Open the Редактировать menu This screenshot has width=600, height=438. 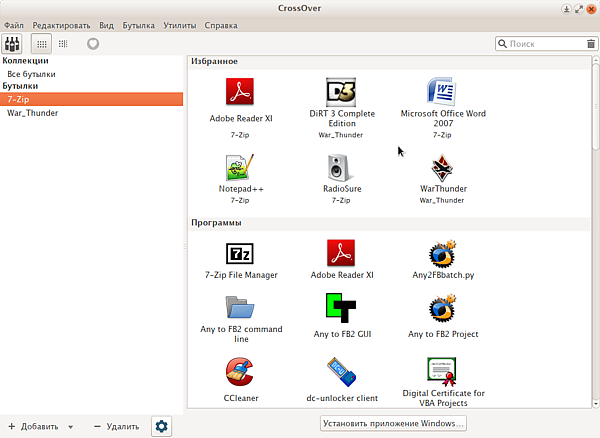pyautogui.click(x=61, y=25)
